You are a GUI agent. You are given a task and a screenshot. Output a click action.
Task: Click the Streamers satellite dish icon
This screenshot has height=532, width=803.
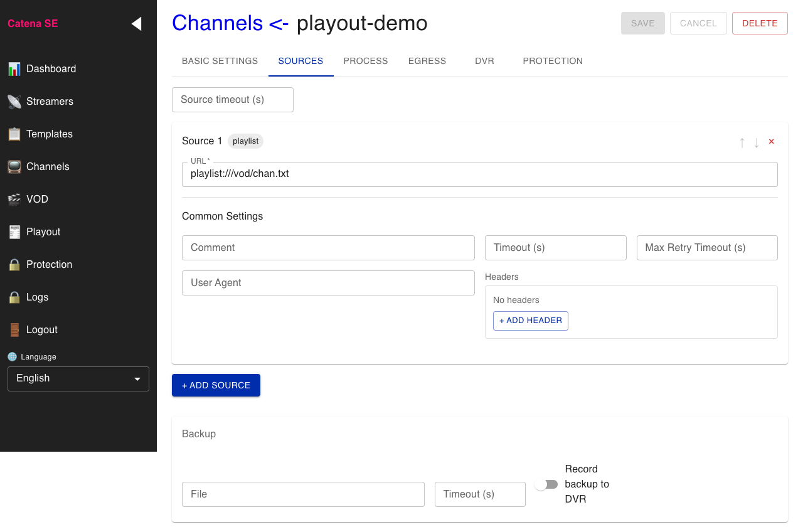click(14, 102)
